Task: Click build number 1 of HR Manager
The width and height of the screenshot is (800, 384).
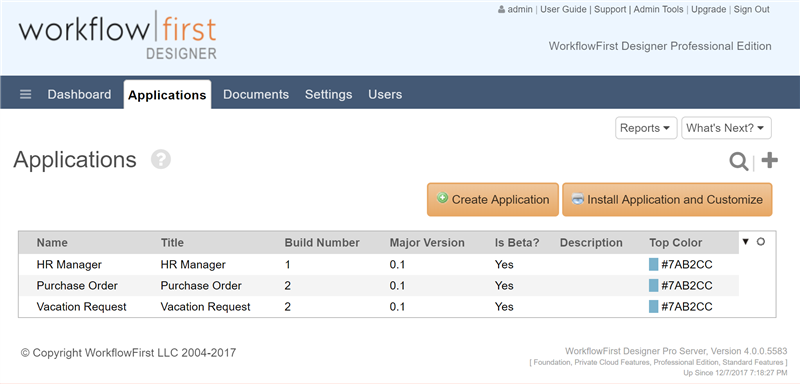Action: [x=288, y=265]
